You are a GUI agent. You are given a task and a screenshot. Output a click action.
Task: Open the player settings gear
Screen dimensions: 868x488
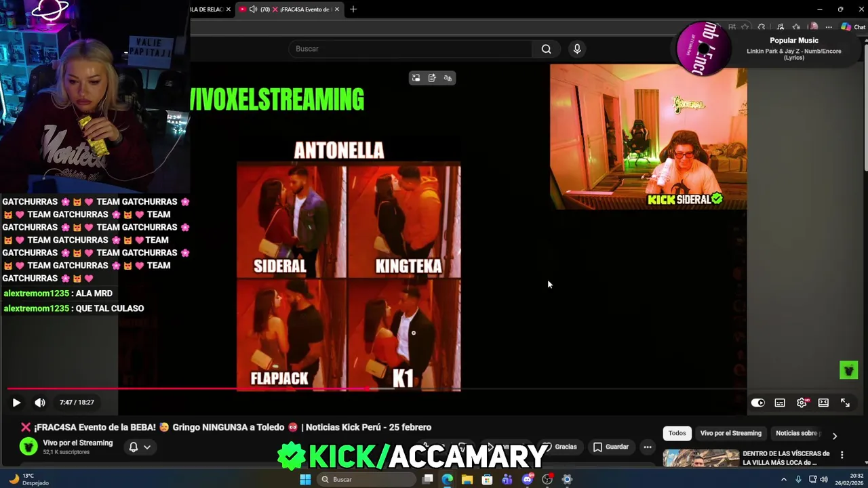point(802,403)
